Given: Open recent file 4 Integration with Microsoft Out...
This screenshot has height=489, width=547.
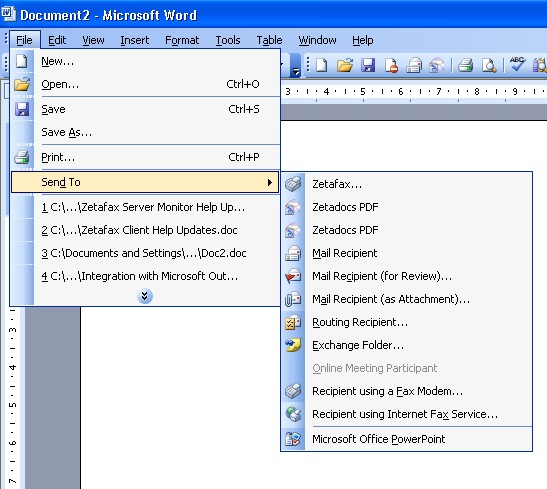Looking at the screenshot, I should 145,276.
